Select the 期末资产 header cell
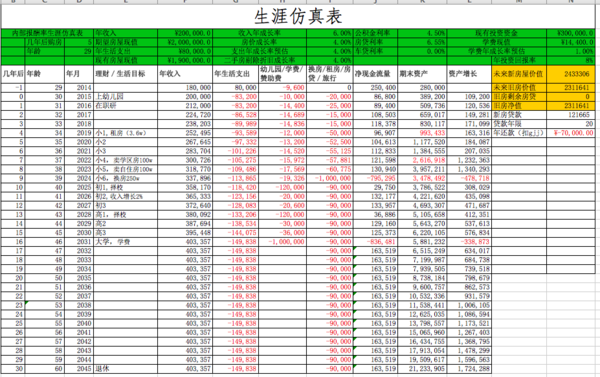 point(422,74)
